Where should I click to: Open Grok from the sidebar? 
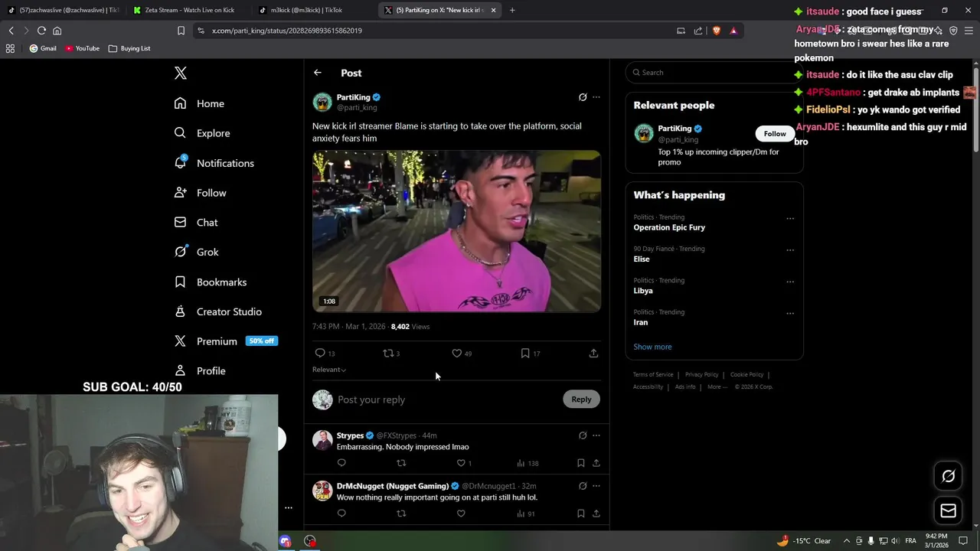click(x=196, y=252)
